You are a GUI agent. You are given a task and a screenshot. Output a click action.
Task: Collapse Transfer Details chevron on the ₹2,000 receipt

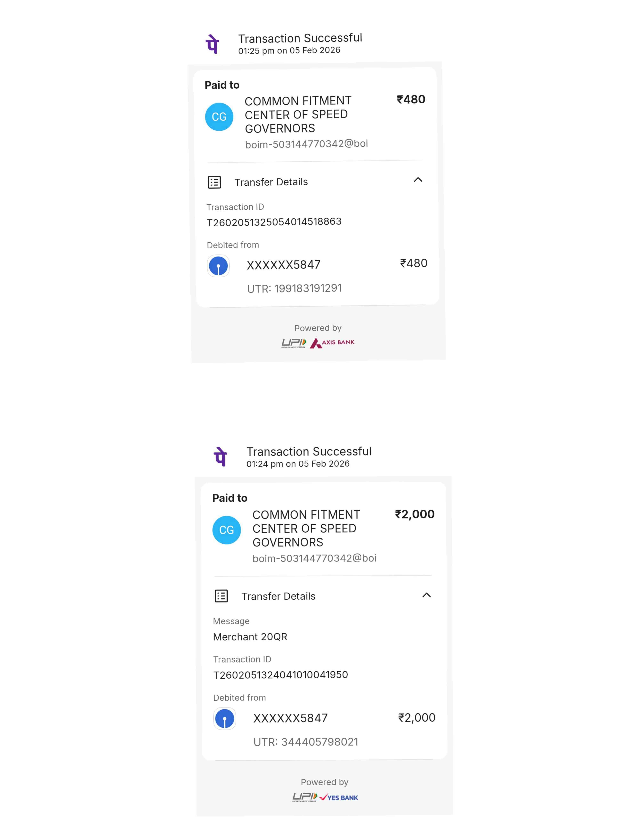tap(427, 595)
